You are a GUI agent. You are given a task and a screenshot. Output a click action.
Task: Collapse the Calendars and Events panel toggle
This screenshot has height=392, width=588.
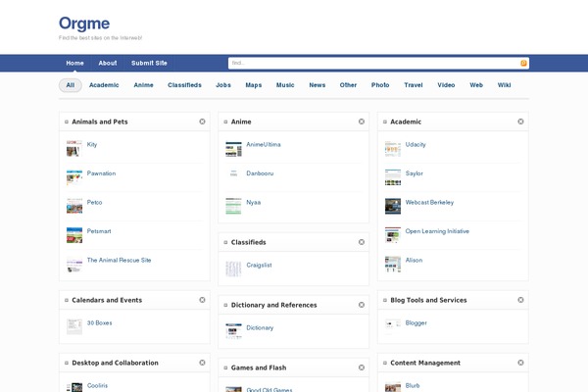click(x=67, y=300)
